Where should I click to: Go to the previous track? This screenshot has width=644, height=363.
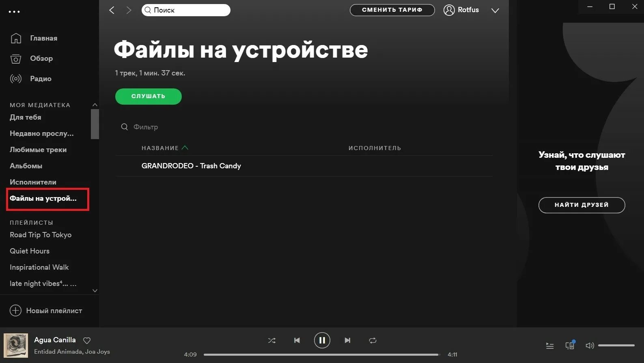[x=297, y=340]
